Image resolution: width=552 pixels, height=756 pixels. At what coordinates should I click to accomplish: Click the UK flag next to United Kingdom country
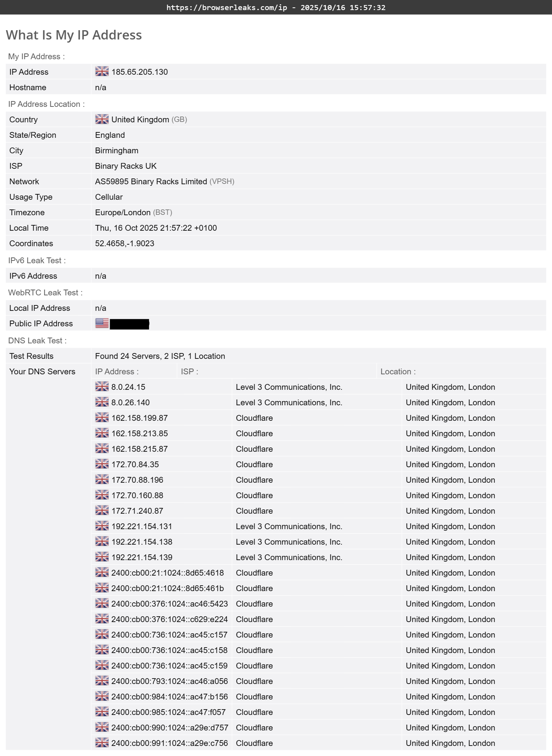(102, 119)
